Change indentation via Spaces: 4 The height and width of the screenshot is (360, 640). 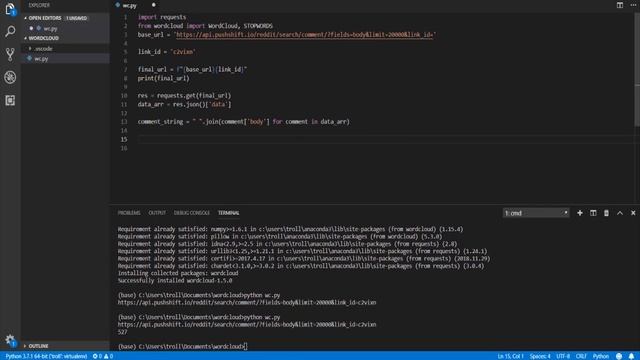540,356
